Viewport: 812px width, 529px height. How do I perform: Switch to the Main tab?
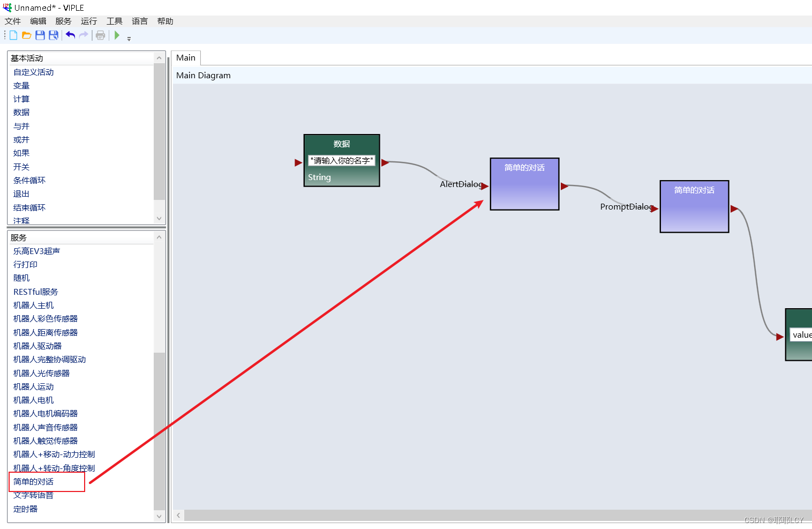pos(186,58)
